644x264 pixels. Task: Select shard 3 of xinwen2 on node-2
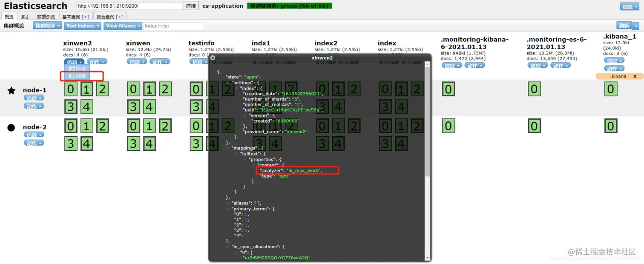[71, 143]
